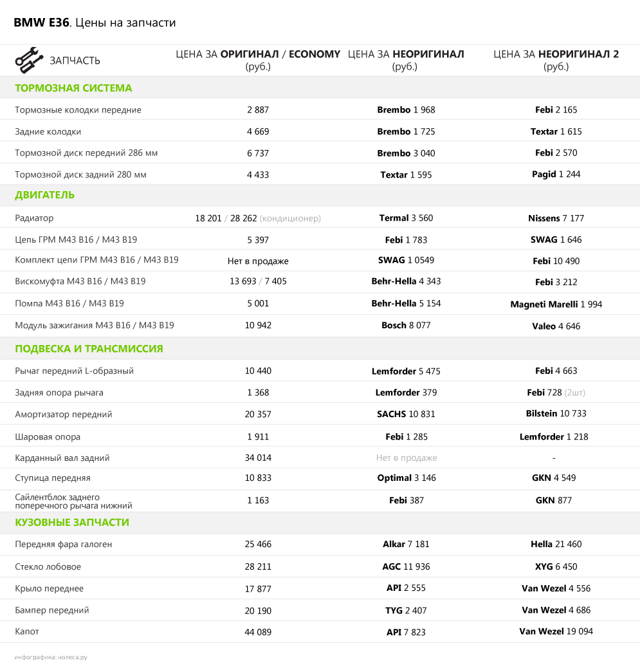Click the инфографика: колеса.ру credit text
Screen dimensions: 640x672
click(51, 658)
